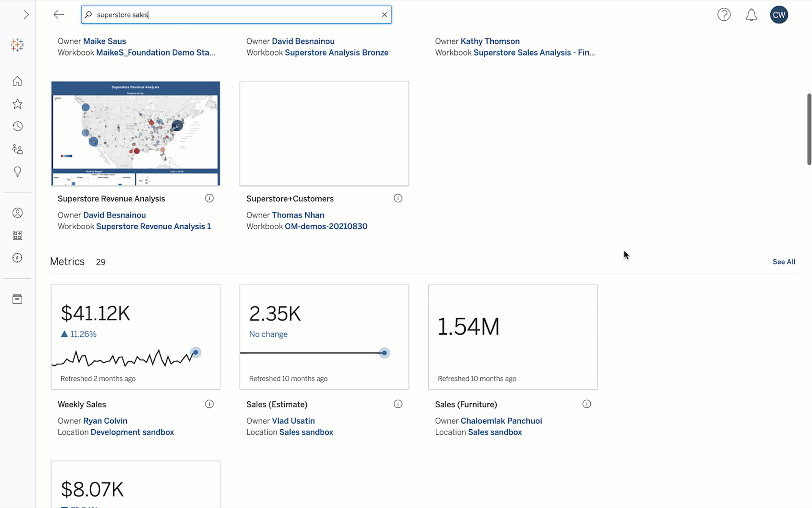Screen dimensions: 812x508
Task: Open the Profile account icon
Action: pos(779,15)
